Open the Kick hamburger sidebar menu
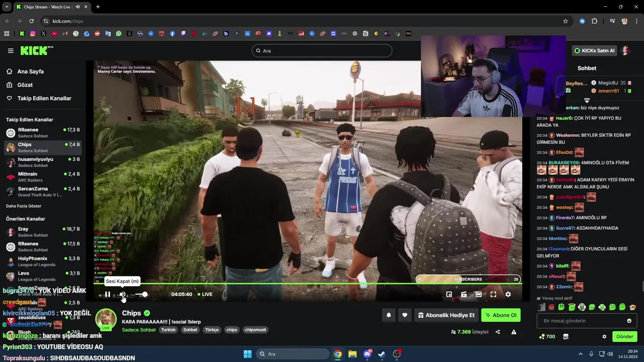Viewport: 644px width, 362px height. pos(11,51)
